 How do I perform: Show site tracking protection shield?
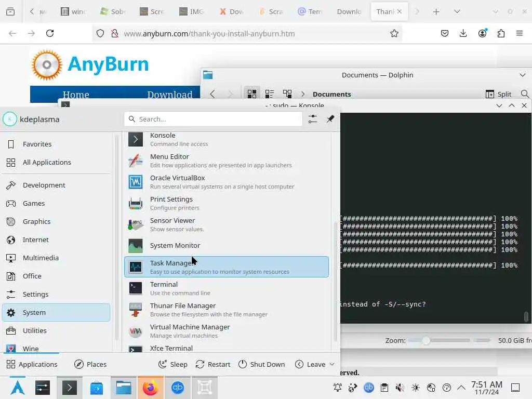(x=100, y=33)
